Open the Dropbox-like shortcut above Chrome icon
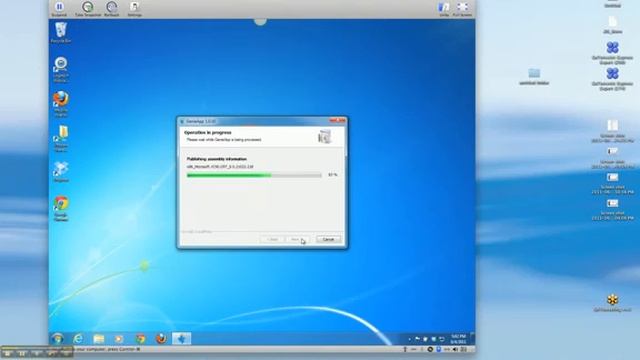The image size is (640, 360). click(x=61, y=172)
